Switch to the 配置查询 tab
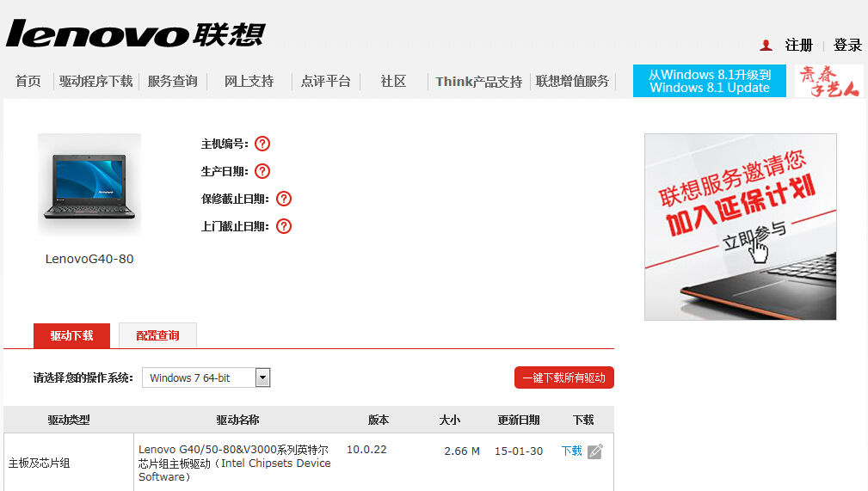868x491 pixels. pos(157,336)
